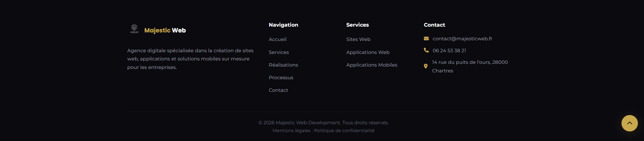Click the Majestic Web brand name text

pos(165,30)
